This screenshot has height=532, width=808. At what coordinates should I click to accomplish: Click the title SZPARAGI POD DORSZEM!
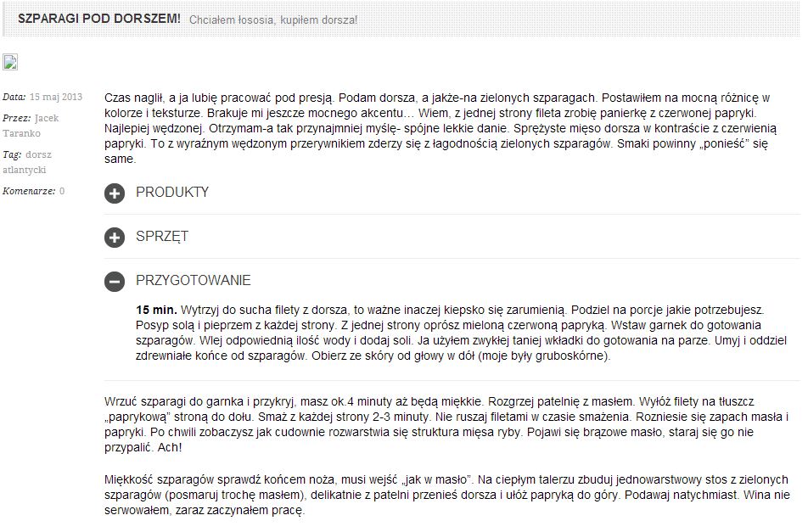pos(99,19)
